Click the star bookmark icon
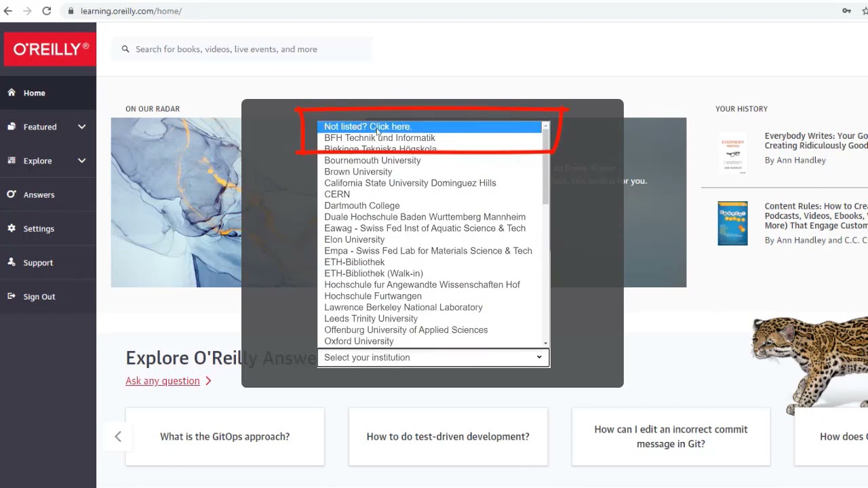The width and height of the screenshot is (868, 488). coord(866,11)
